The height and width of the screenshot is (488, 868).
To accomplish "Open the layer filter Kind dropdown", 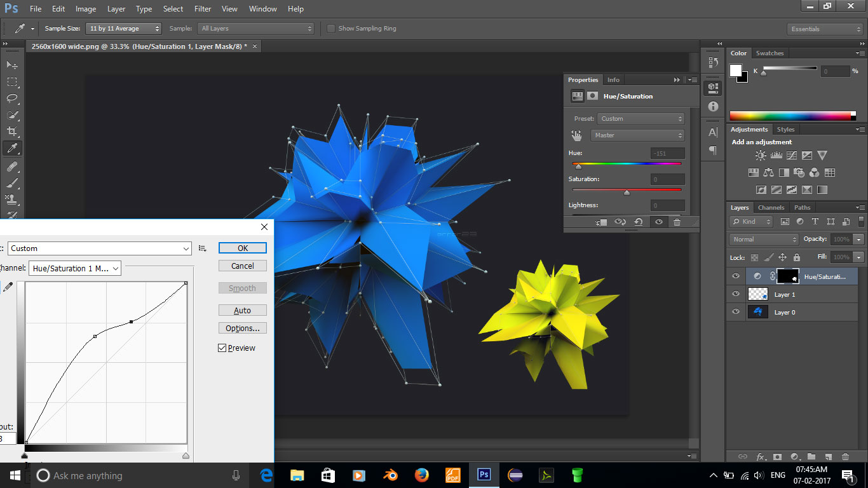I will 752,222.
